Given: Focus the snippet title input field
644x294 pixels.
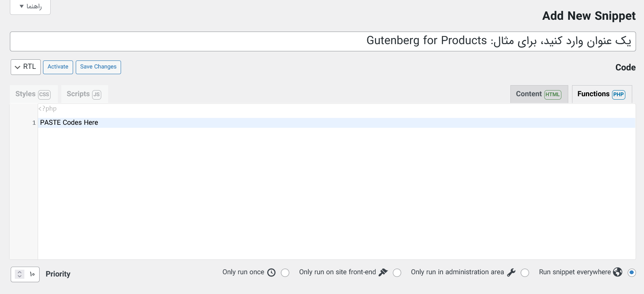Looking at the screenshot, I should (x=323, y=41).
